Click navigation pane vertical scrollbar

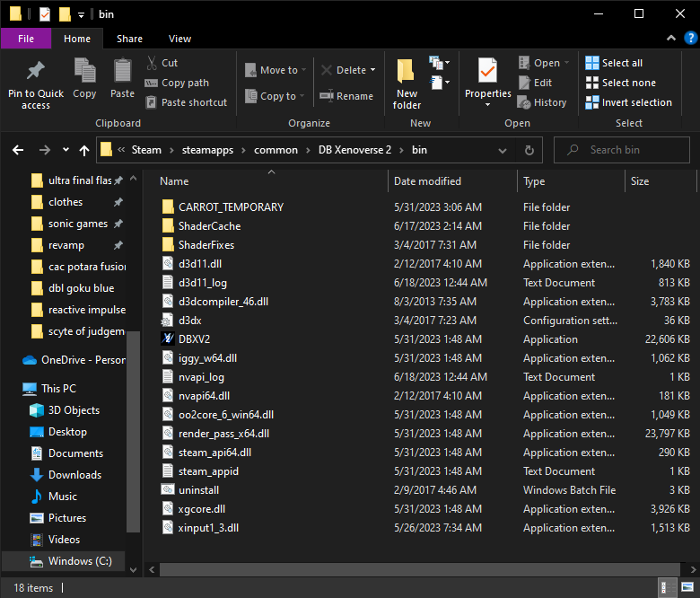point(133,431)
